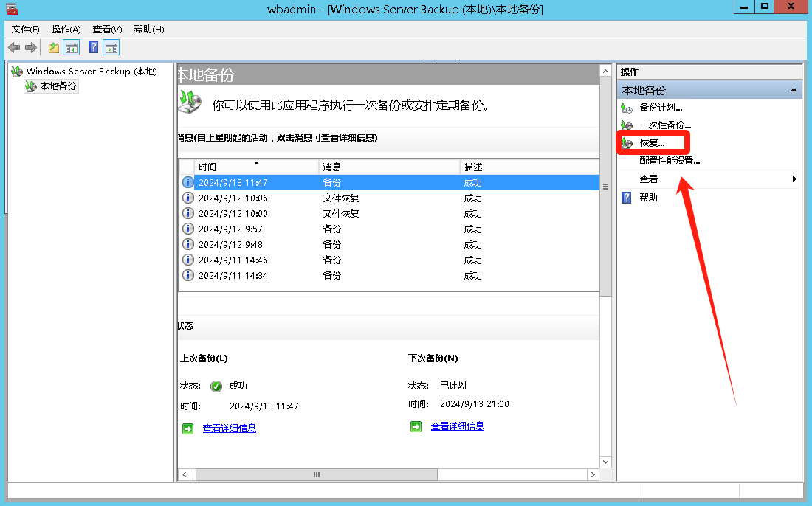
Task: Click the horizontal scrollbar thumb at the bottom
Action: (x=317, y=474)
